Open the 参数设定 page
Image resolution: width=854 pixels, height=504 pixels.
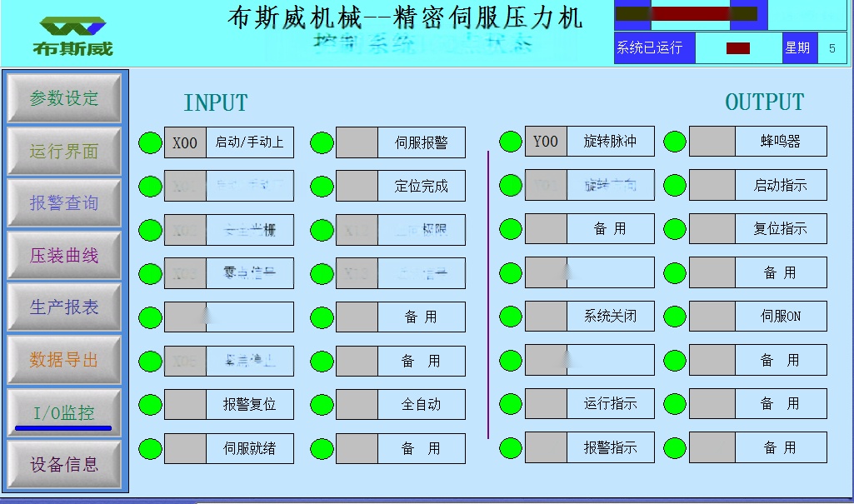63,98
